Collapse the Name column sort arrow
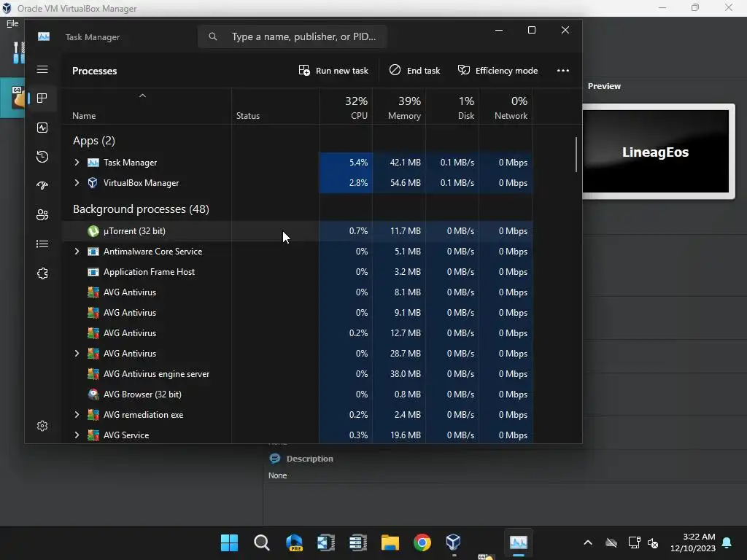 (142, 96)
